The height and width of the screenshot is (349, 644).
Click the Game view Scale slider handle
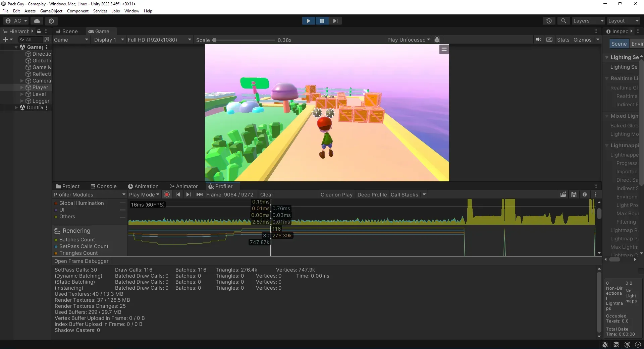[x=214, y=40]
